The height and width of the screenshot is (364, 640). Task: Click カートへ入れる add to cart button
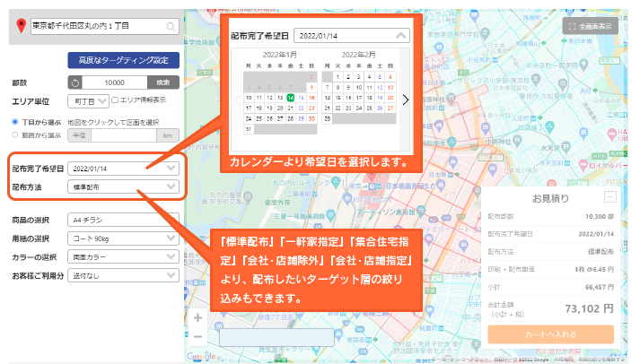(x=550, y=334)
